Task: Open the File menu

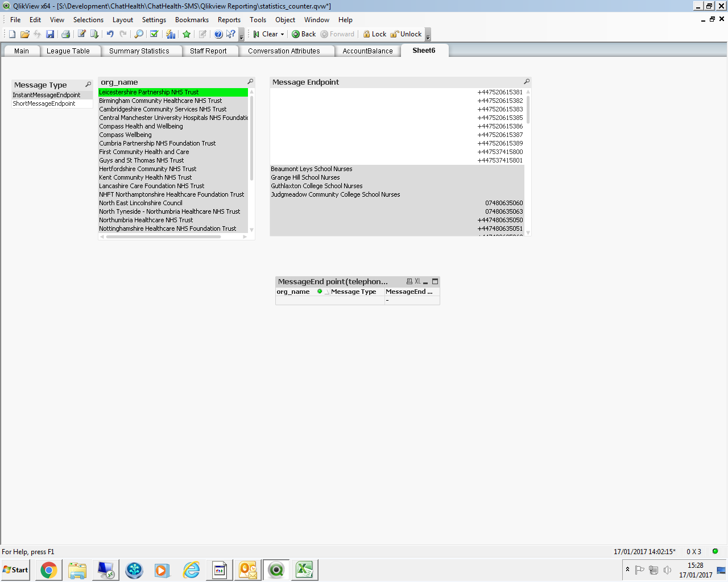Action: pos(15,20)
